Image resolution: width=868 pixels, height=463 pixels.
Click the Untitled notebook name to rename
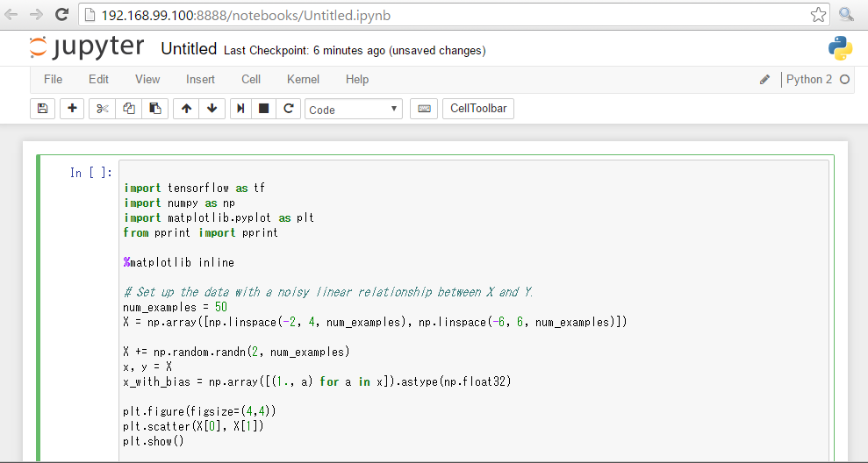click(189, 49)
